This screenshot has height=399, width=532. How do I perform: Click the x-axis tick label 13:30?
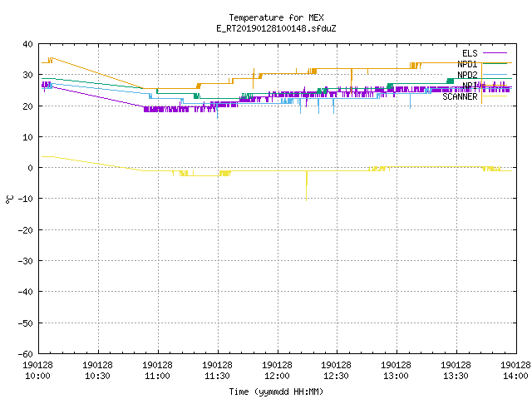point(456,376)
